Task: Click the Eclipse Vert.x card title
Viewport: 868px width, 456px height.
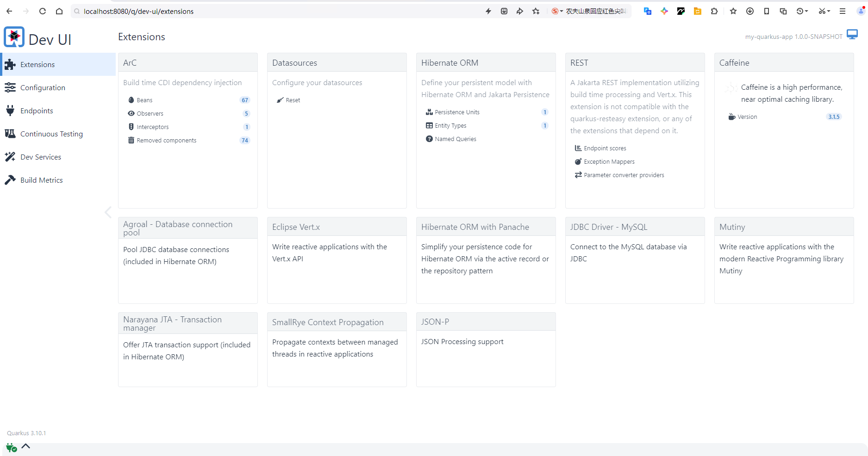Action: coord(296,227)
